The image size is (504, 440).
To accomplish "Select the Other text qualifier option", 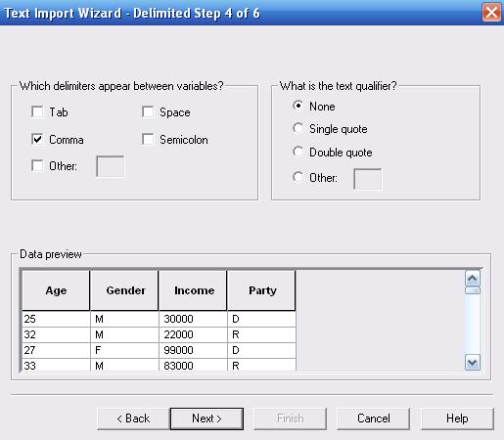I will (298, 177).
